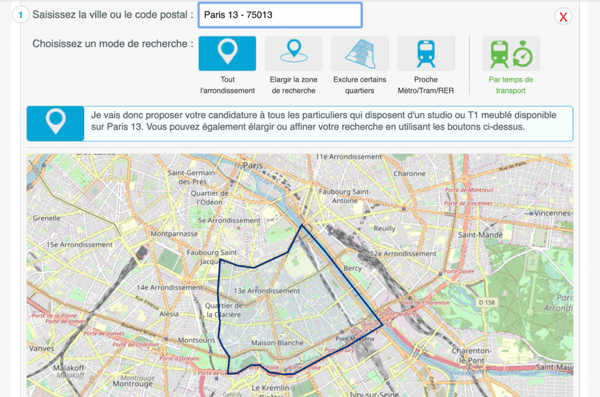The image size is (600, 397).
Task: Click the Proche Métro/Tram/RER label
Action: click(x=426, y=85)
